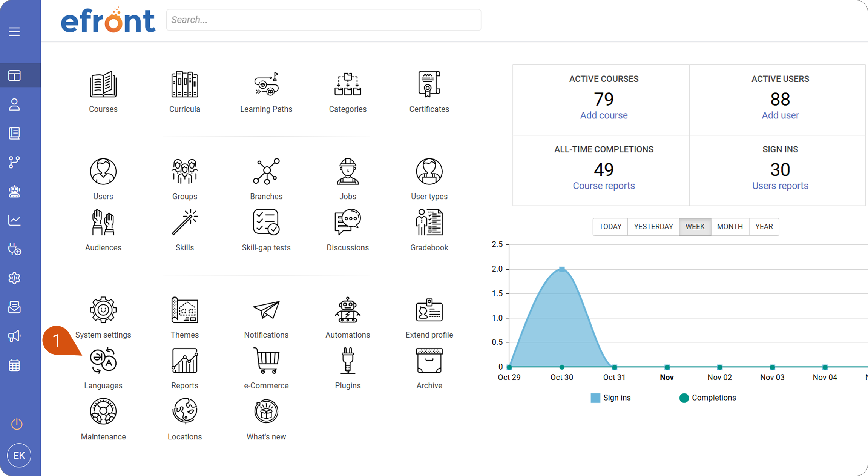This screenshot has height=476, width=868.
Task: Open System settings gear
Action: 103,310
